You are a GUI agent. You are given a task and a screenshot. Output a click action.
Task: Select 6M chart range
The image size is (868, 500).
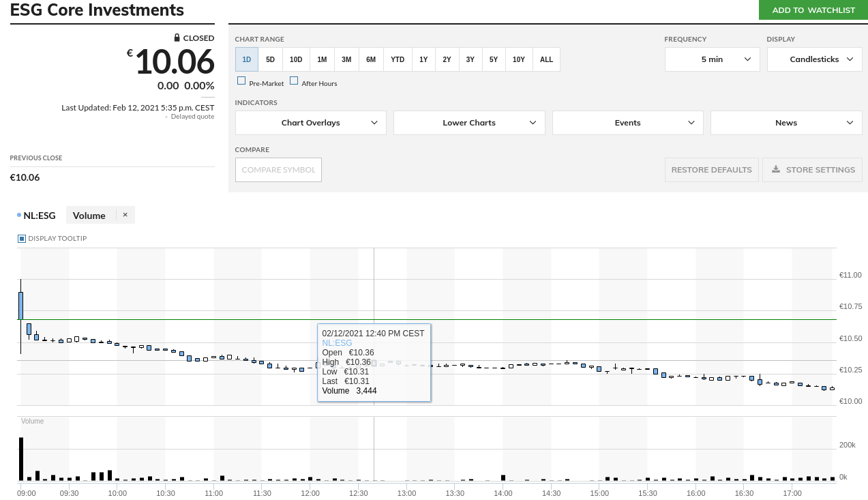[371, 59]
